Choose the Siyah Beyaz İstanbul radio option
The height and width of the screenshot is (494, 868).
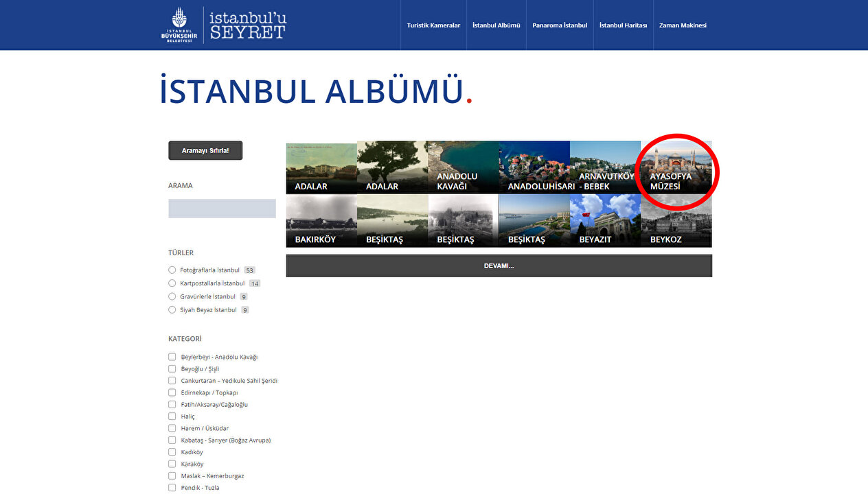tap(172, 310)
